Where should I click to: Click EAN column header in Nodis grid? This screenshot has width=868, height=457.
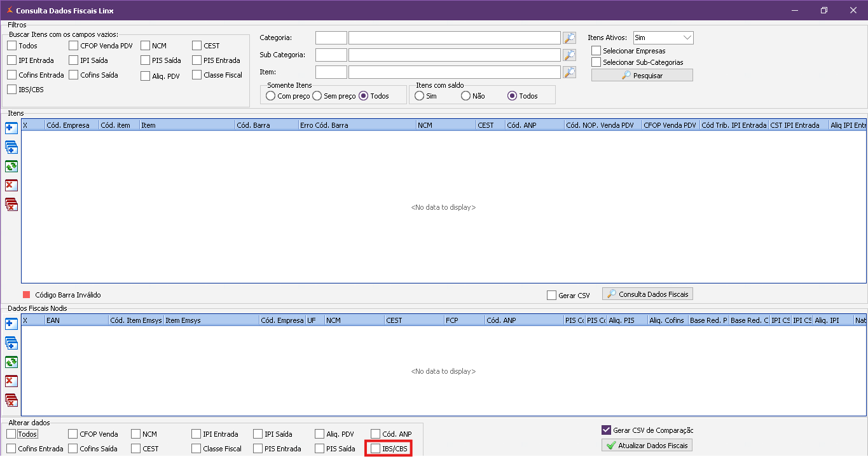pyautogui.click(x=76, y=320)
